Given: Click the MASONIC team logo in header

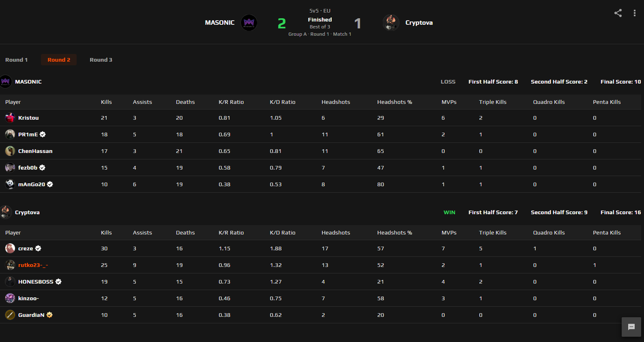Looking at the screenshot, I should (249, 23).
